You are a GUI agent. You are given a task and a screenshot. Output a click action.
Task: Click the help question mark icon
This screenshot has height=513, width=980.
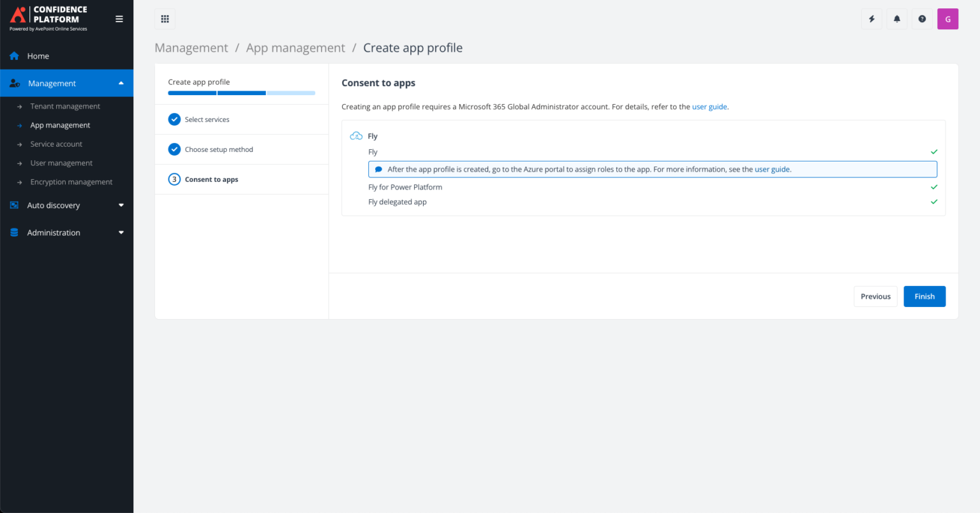pyautogui.click(x=922, y=19)
